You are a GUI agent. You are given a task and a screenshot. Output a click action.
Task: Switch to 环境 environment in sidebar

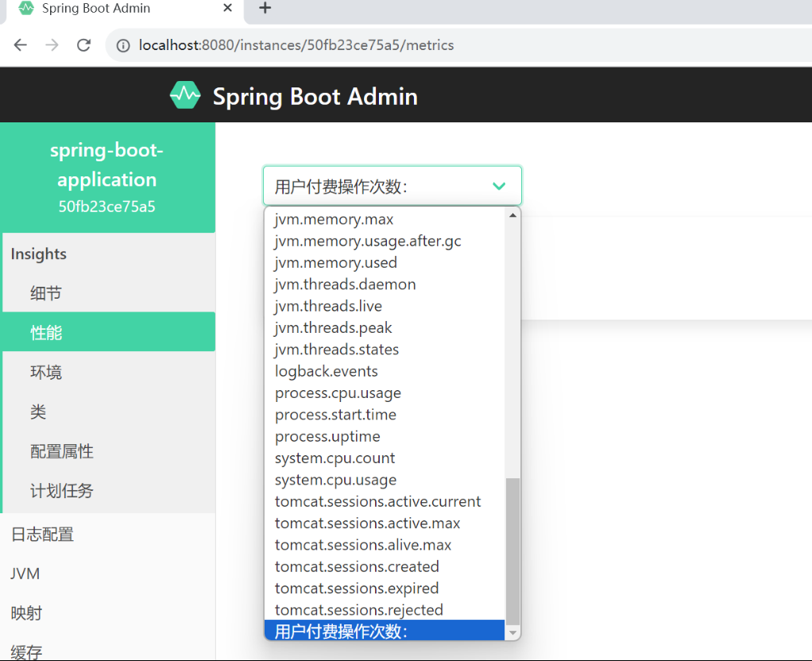pos(46,372)
